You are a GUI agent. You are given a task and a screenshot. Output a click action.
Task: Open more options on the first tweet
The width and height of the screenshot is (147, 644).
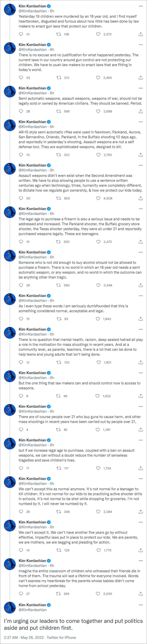pos(141,6)
